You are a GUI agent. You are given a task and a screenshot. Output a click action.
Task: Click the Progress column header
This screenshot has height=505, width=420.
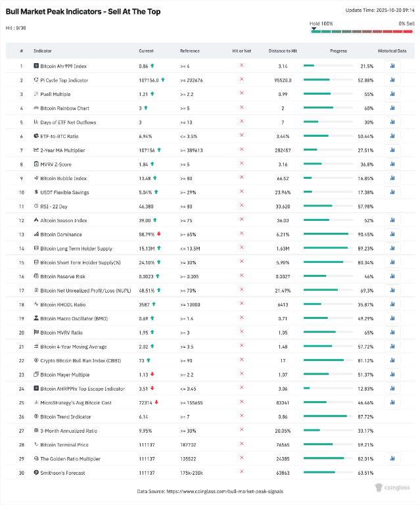click(x=338, y=51)
